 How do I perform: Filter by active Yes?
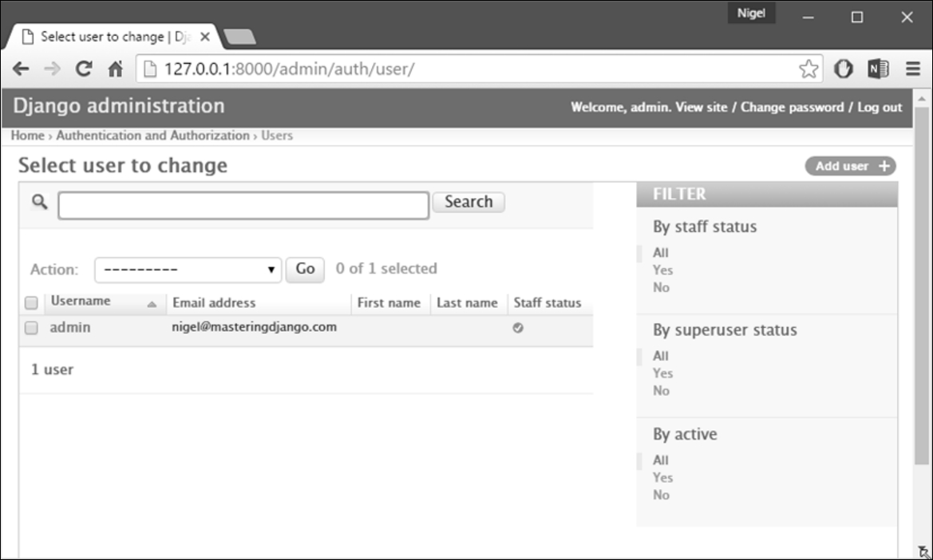[662, 477]
